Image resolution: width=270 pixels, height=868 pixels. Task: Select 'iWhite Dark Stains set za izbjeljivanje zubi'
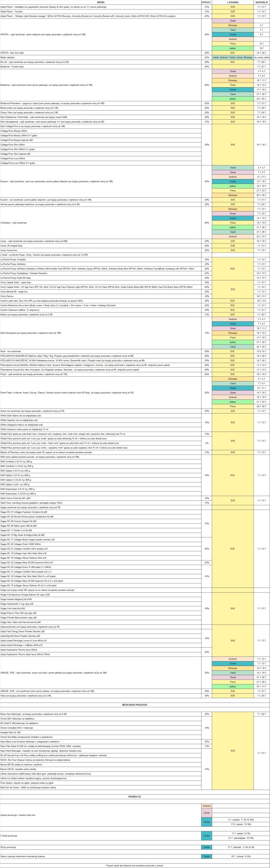pyautogui.click(x=100, y=416)
